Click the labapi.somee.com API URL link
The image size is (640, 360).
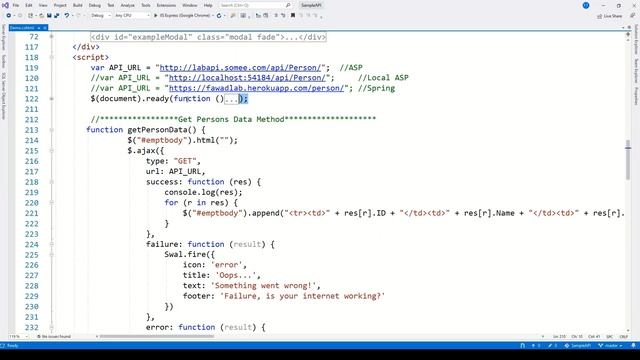tap(240, 68)
